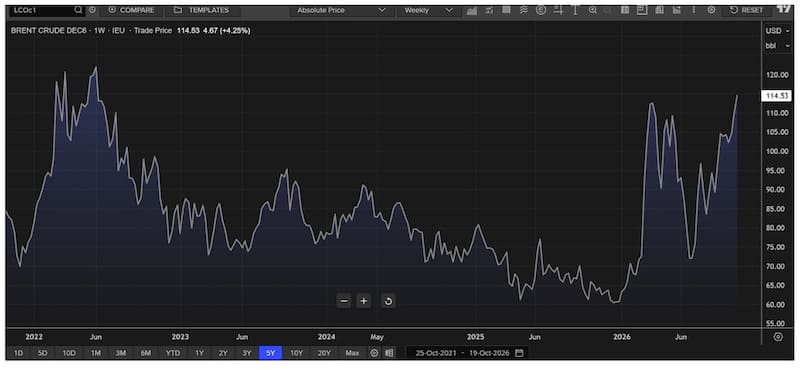Select the Max time range
800x370 pixels.
click(352, 353)
